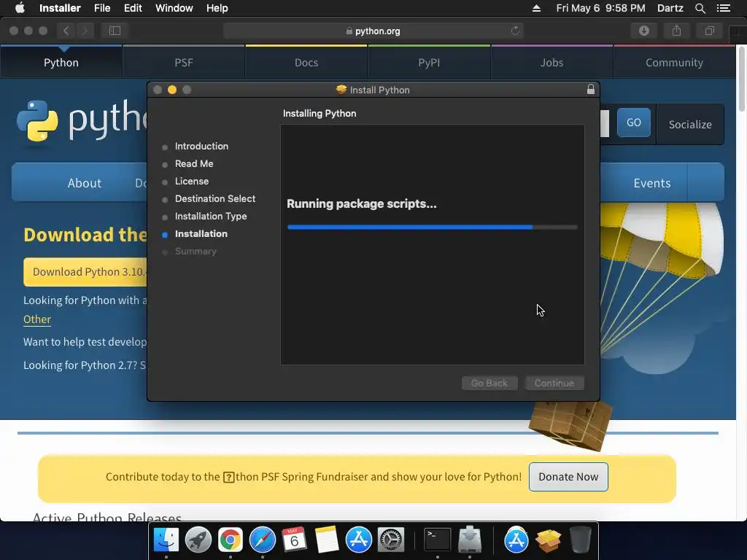Open System Preferences gear in Dock
Viewport: 747px width, 560px height.
click(x=391, y=540)
